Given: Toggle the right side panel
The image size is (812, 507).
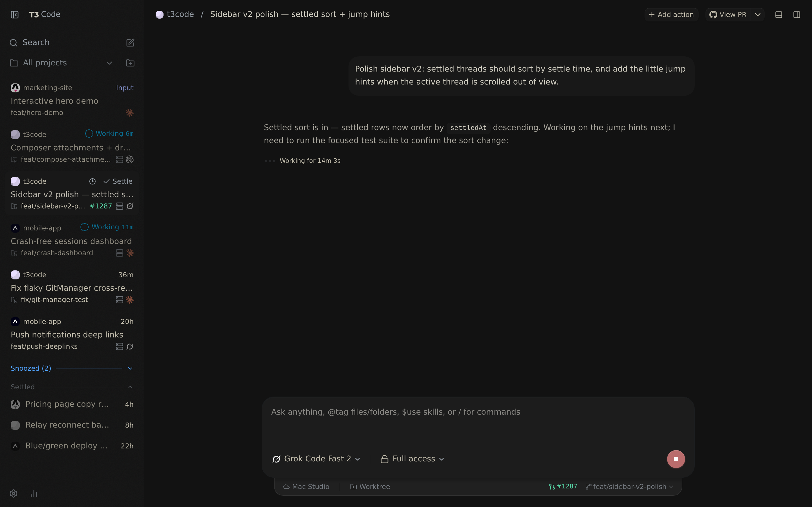Looking at the screenshot, I should 796,14.
